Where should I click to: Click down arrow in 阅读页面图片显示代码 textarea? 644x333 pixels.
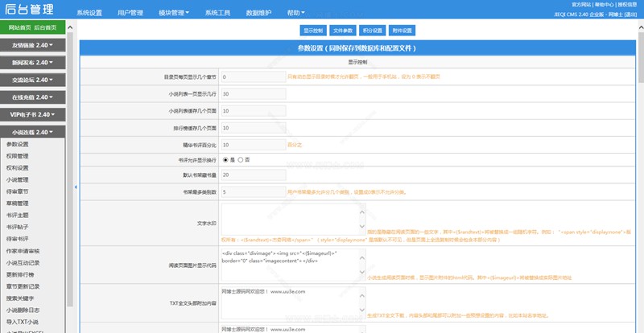361,272
